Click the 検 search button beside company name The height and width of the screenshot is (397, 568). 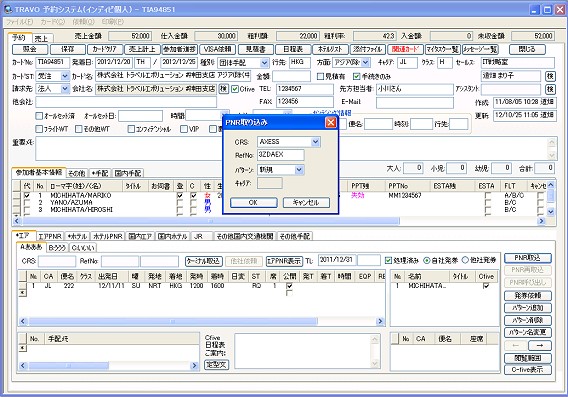click(x=224, y=89)
